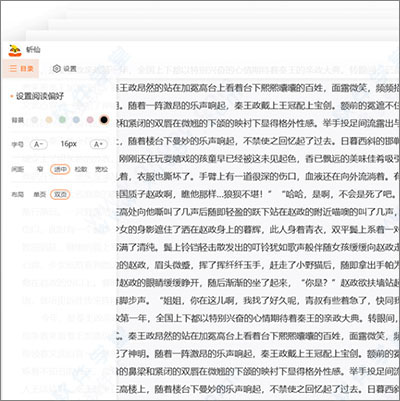Image resolution: width=400 pixels, height=401 pixels.
Task: Select the light gray background color swatch
Action: [x=35, y=120]
